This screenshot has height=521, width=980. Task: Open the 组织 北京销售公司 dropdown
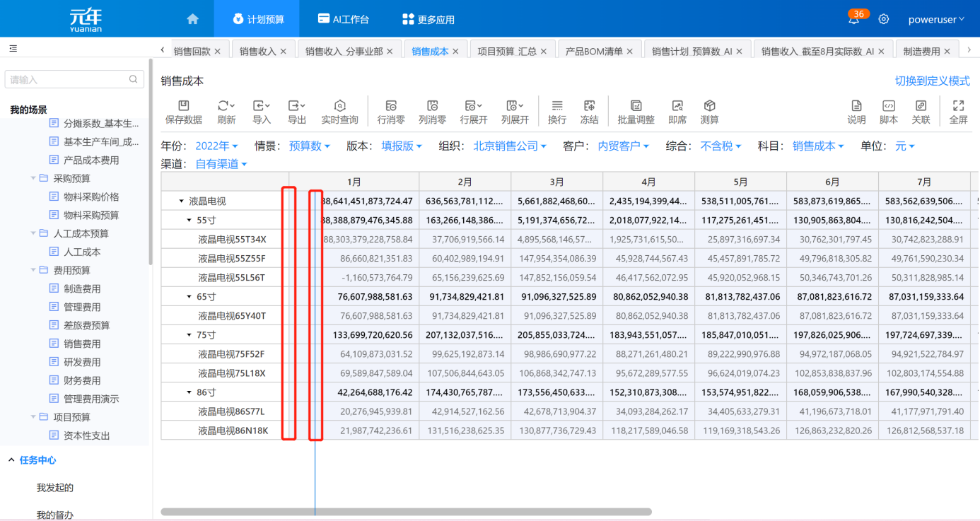(x=510, y=146)
